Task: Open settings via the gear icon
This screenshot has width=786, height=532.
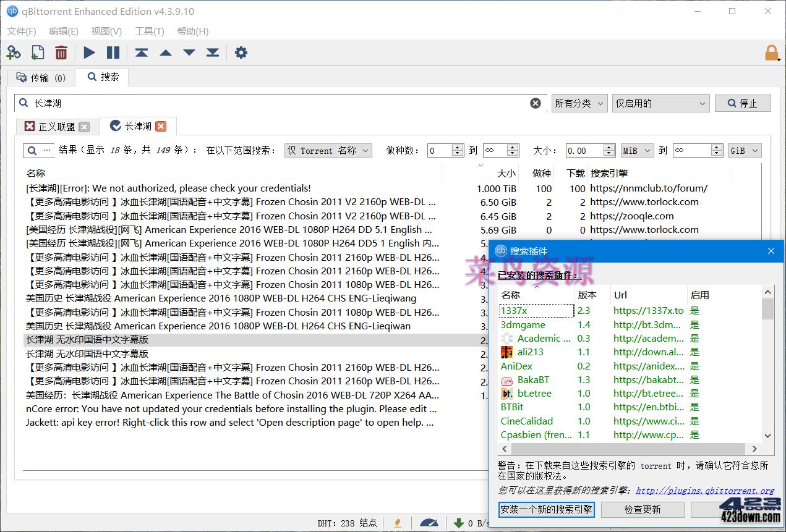Action: pos(241,53)
